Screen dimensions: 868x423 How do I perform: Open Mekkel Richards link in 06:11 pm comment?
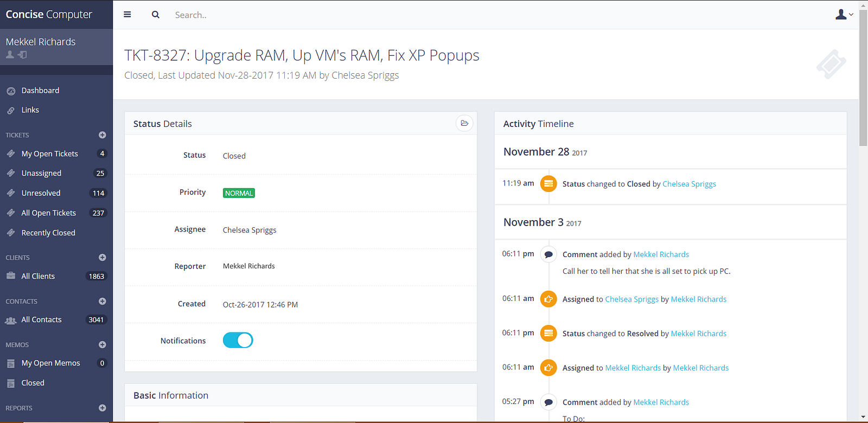[661, 254]
